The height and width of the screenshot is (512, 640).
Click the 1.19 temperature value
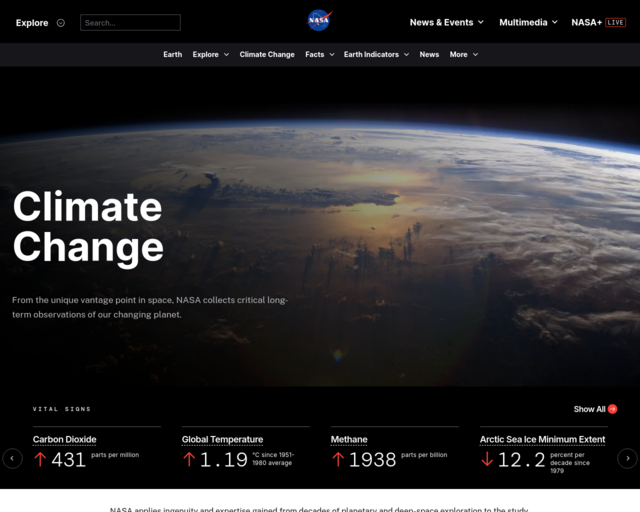[224, 460]
